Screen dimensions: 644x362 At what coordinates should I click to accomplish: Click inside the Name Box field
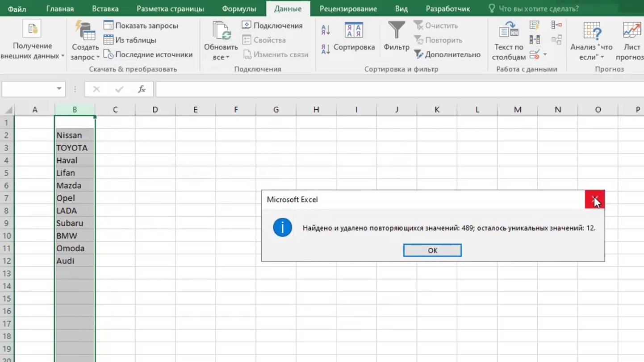(28, 89)
